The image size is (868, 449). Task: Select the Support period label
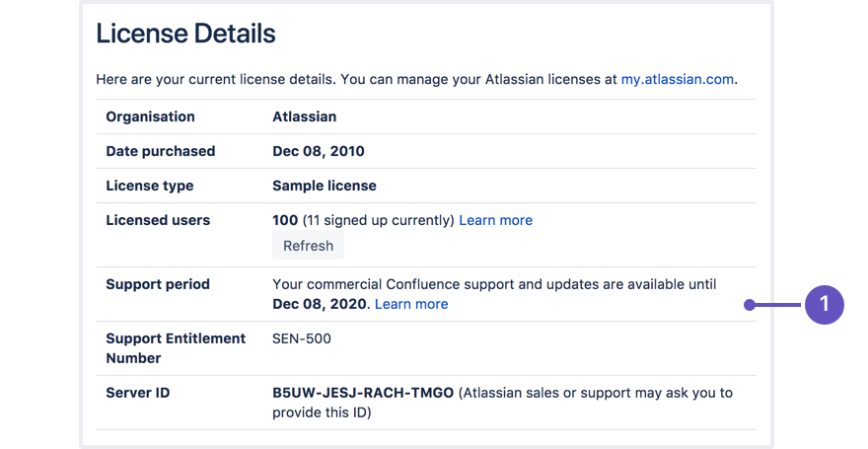pyautogui.click(x=158, y=284)
